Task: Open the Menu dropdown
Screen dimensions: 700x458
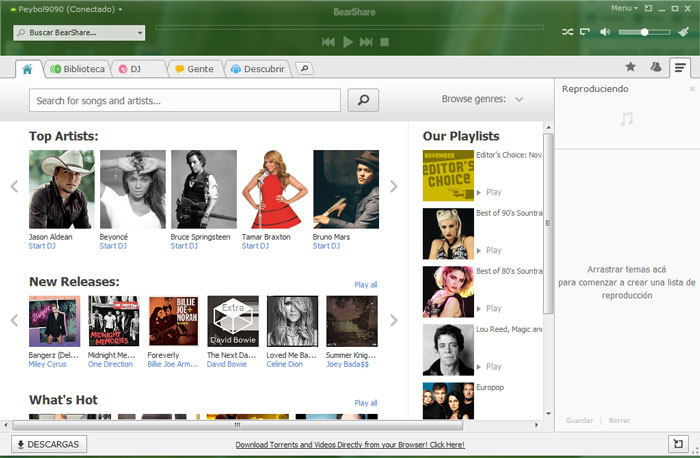Action: click(624, 8)
